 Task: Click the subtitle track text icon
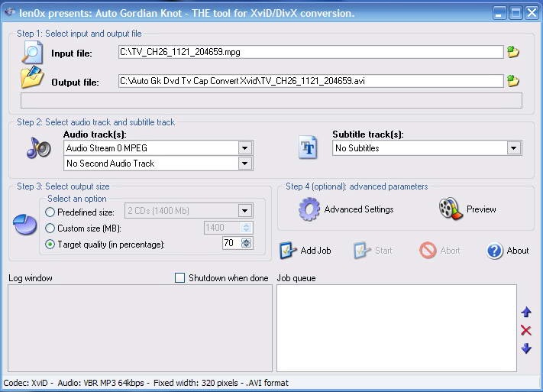308,147
